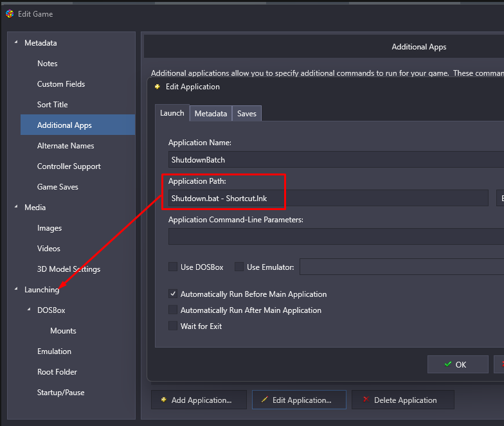Collapse the Media tree section
Viewport: 504px width, 426px height.
tap(16, 207)
